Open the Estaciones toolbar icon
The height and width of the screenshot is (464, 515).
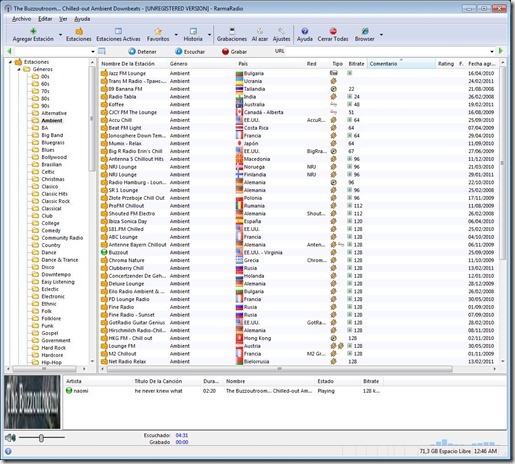(x=79, y=32)
